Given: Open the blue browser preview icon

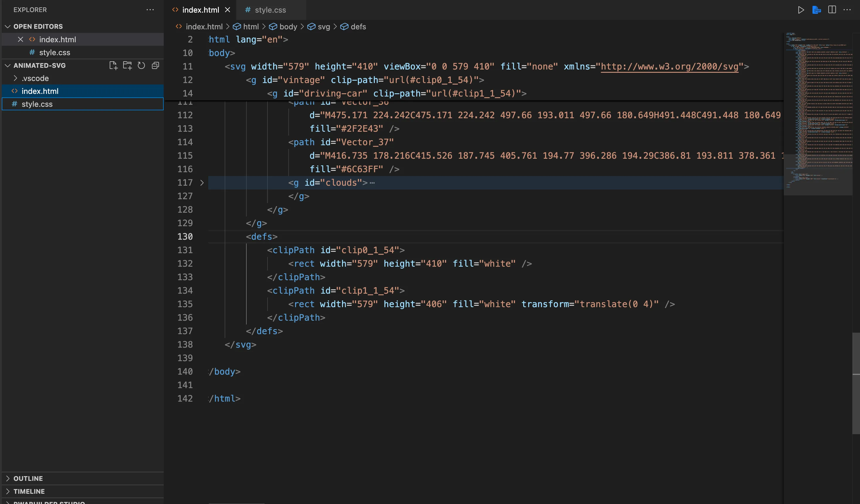Looking at the screenshot, I should point(816,10).
